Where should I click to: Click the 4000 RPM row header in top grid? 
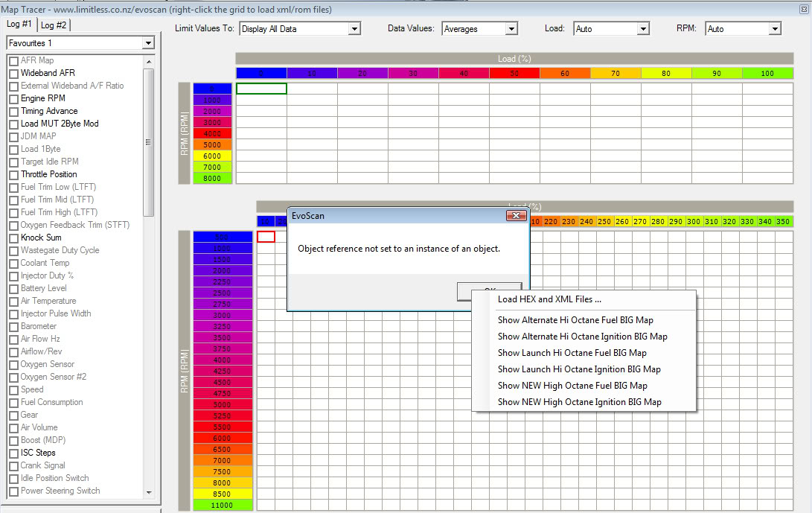pyautogui.click(x=212, y=134)
